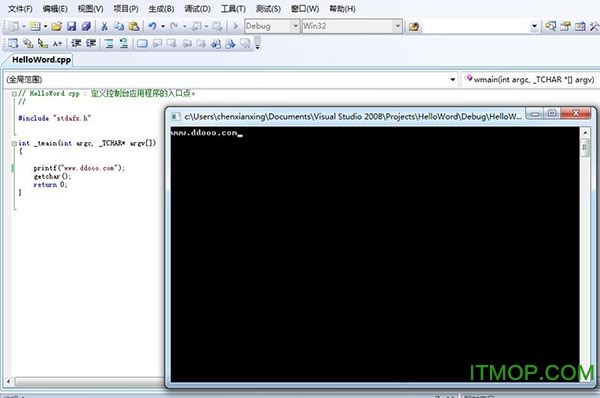
Task: Open the Add New Item dropdown arrow
Action: click(45, 26)
